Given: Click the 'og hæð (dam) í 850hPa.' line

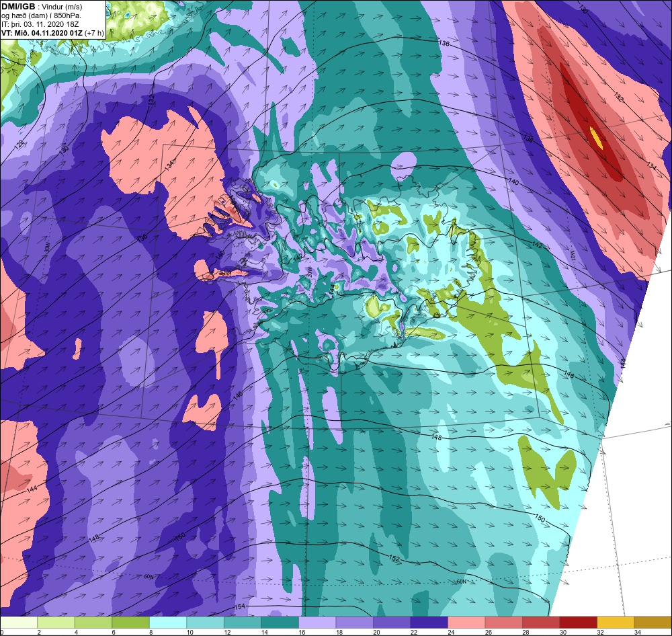Looking at the screenshot, I should point(41,16).
